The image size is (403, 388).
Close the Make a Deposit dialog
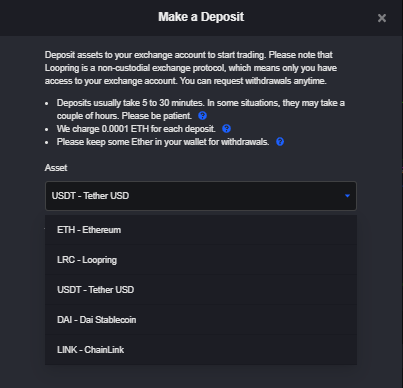[382, 18]
